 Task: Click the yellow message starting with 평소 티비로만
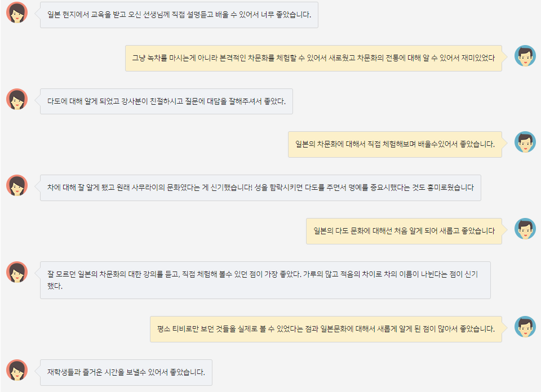(326, 329)
